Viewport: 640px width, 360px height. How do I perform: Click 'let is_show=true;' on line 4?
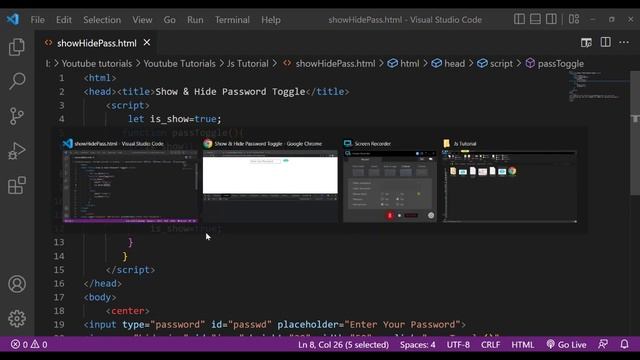pos(175,119)
